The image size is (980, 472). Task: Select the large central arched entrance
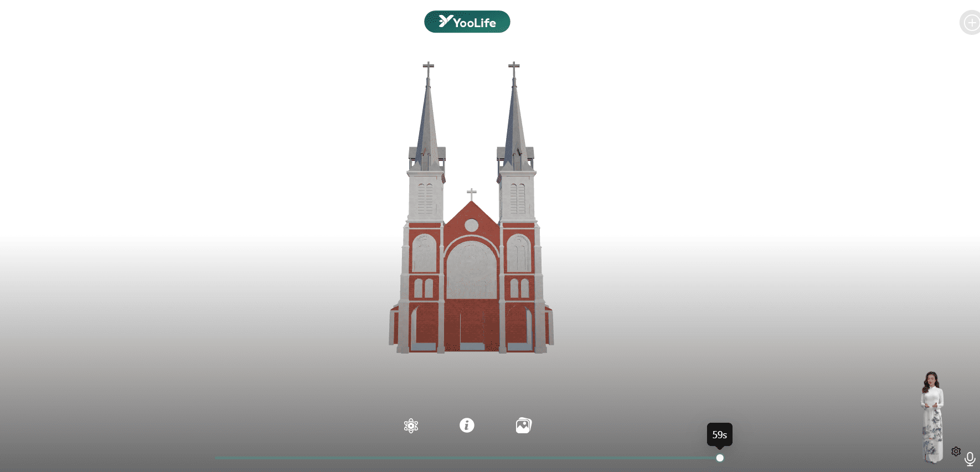click(x=471, y=271)
